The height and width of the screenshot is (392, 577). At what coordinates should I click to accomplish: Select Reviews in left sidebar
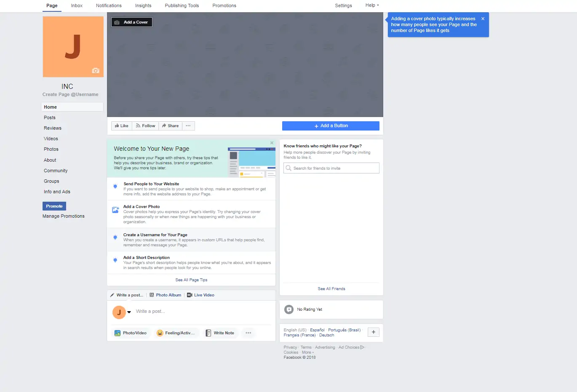tap(53, 128)
